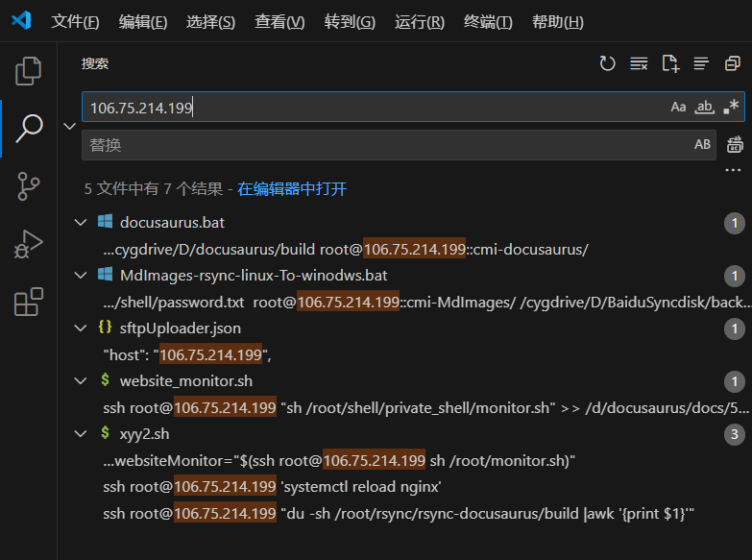Toggle Match Whole Word option

[705, 107]
